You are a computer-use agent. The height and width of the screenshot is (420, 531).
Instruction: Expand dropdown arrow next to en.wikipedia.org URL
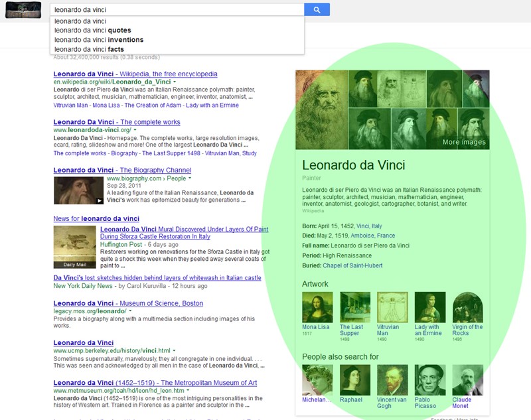pos(175,82)
